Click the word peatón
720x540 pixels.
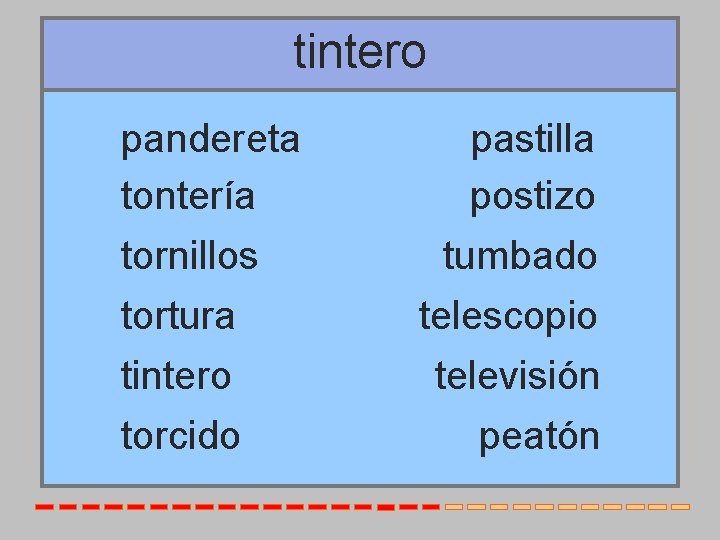click(539, 437)
